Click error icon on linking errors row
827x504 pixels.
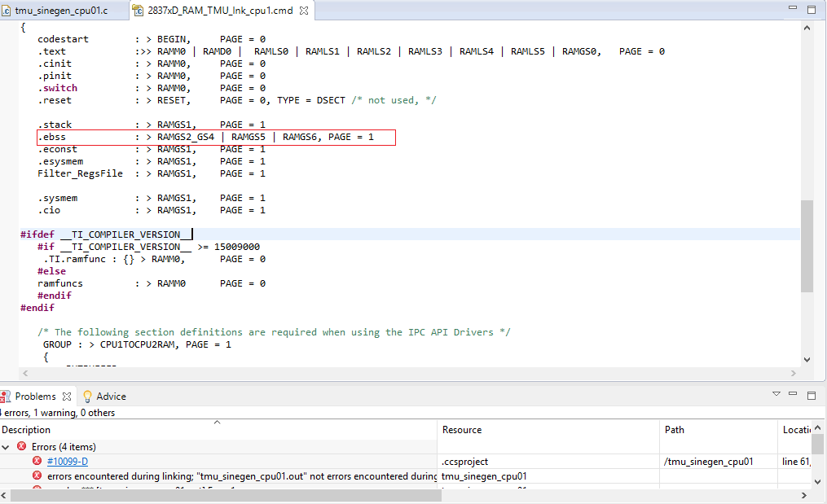coord(37,476)
